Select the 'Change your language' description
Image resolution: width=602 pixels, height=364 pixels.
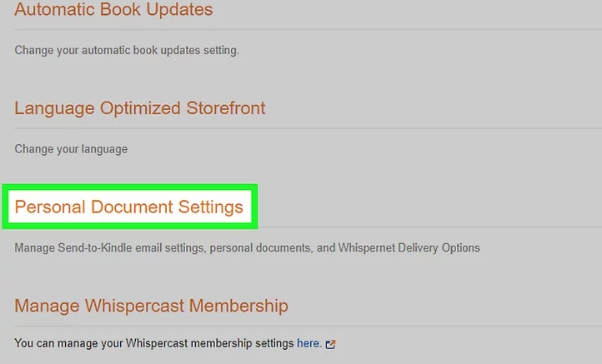point(71,149)
